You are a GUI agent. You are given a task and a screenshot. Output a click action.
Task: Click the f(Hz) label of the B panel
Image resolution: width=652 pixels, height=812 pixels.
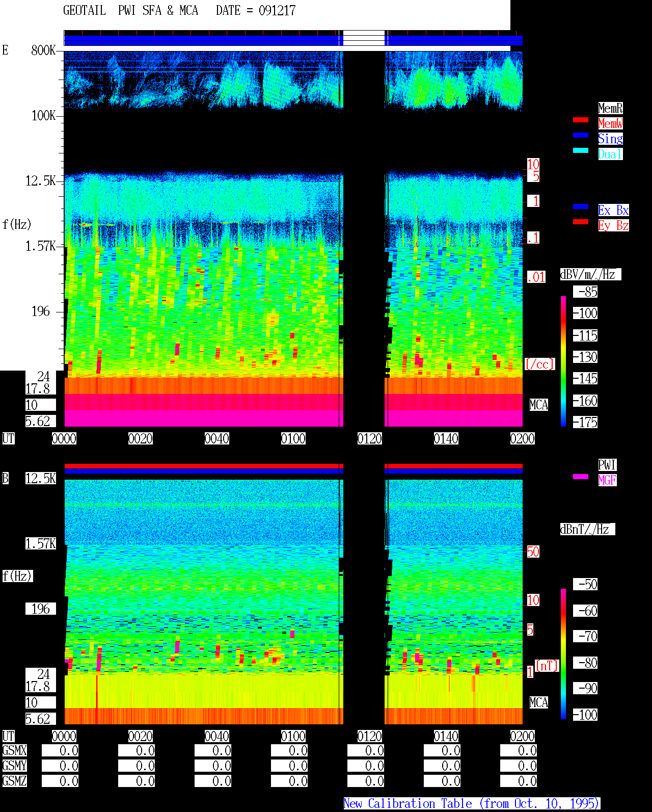click(x=17, y=576)
